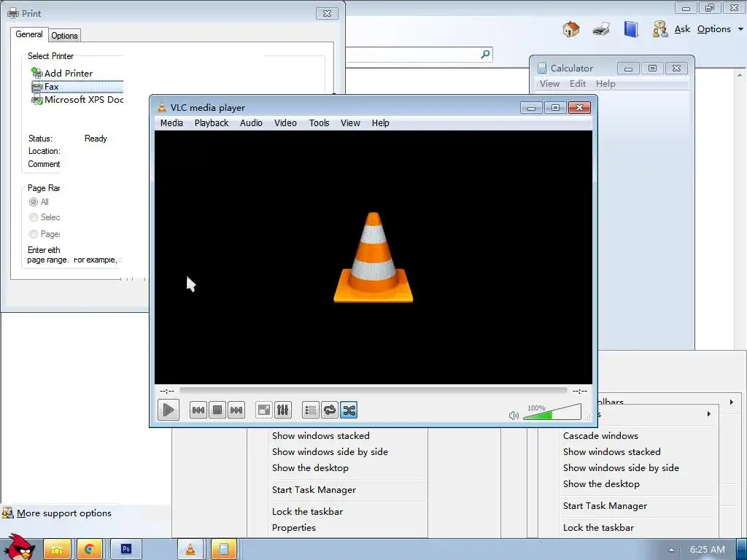Choose Start Task Manager in right menu
747x560 pixels.
605,506
